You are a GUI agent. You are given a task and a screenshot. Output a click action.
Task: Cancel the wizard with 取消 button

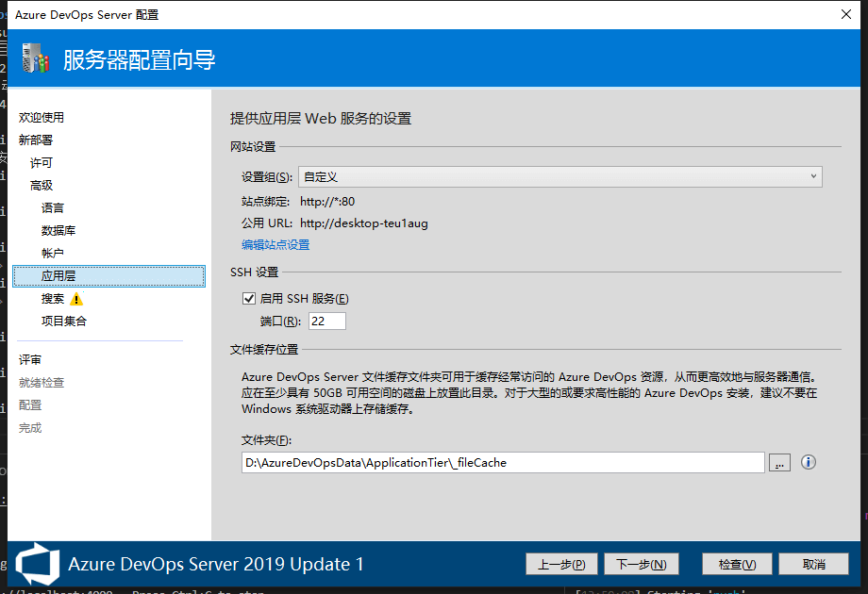[x=814, y=564]
